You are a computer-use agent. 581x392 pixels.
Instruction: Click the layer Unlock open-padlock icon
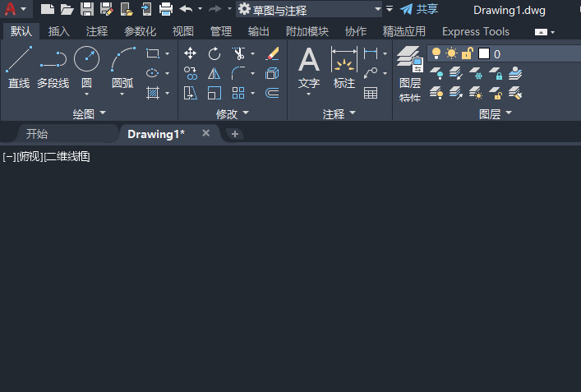pyautogui.click(x=496, y=93)
